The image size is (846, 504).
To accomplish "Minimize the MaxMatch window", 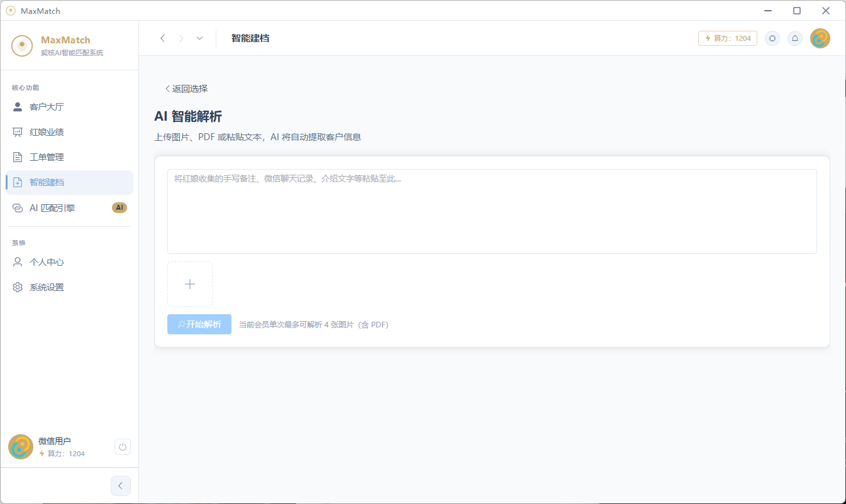I will [768, 11].
